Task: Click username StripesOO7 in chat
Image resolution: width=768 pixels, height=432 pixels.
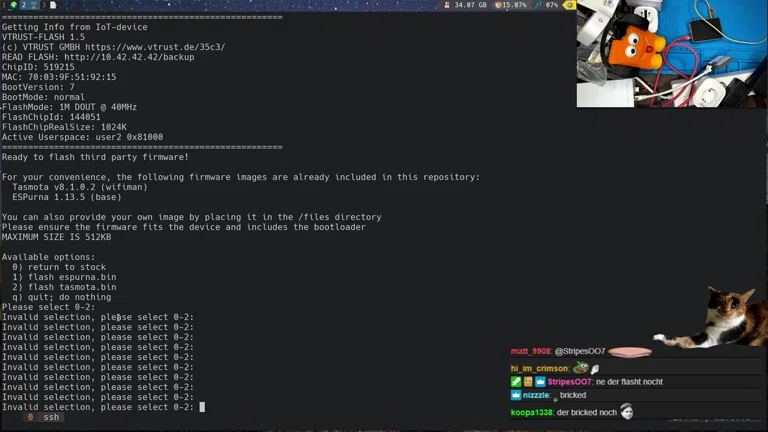Action: point(570,382)
